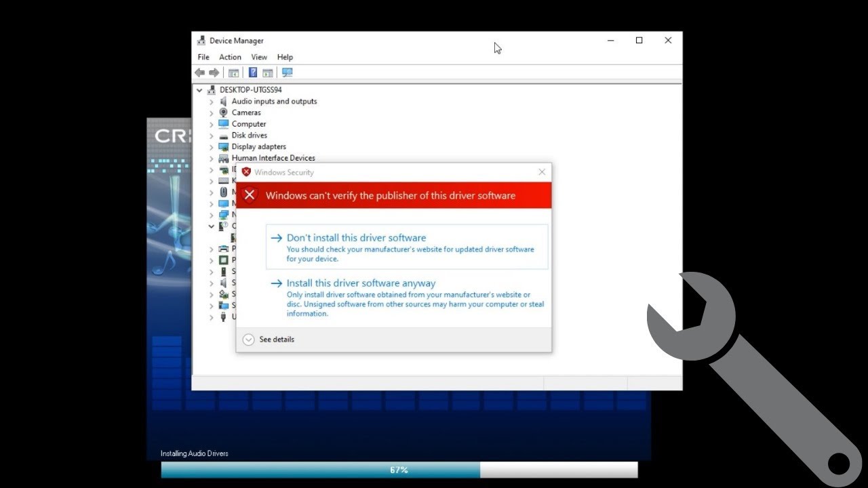Collapse the expanded Other devices node
Image resolution: width=868 pixels, height=488 pixels.
(x=211, y=226)
